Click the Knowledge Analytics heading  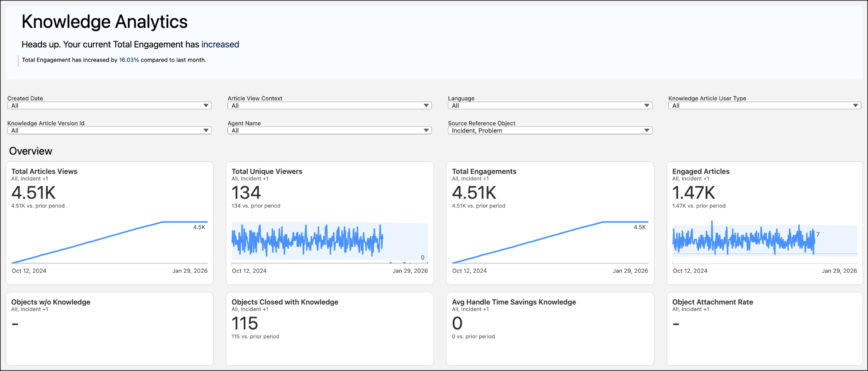tap(105, 22)
